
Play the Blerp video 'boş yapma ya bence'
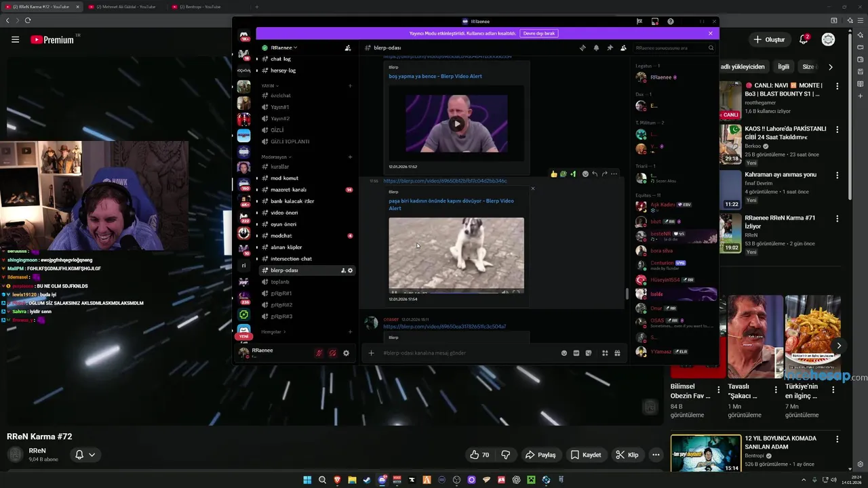pos(456,123)
